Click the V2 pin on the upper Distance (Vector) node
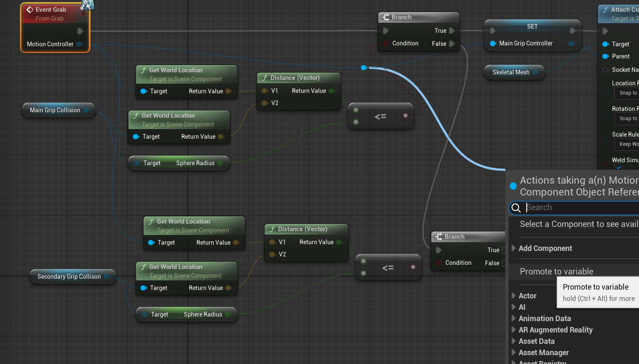 point(265,103)
